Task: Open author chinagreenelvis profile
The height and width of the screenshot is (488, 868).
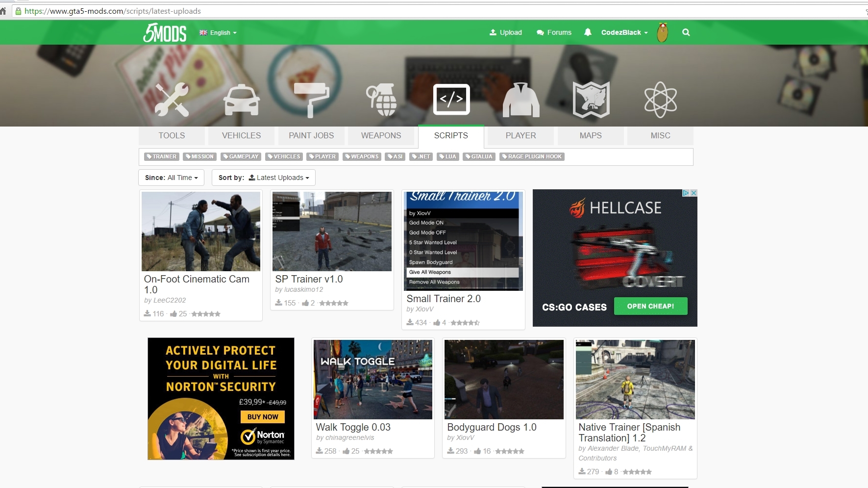Action: [349, 438]
